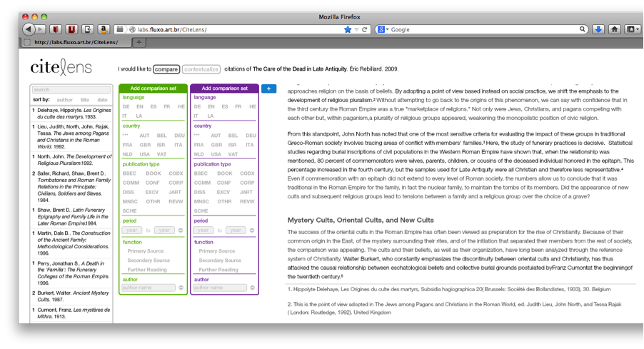Open a new tab with the plus button
644x349 pixels.
point(139,42)
